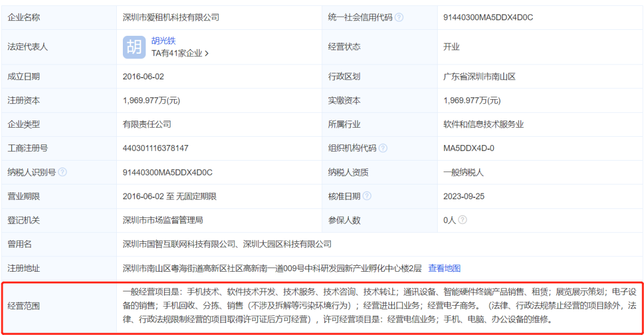Screen dimensions: 644x335
Task: Click the blue 胡 avatar icon
Action: [x=134, y=47]
